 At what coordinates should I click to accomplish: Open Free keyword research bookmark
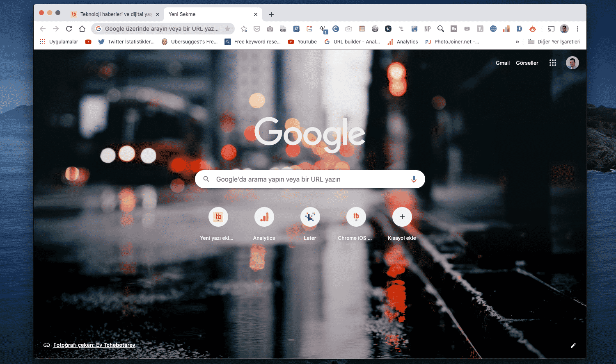(x=253, y=42)
